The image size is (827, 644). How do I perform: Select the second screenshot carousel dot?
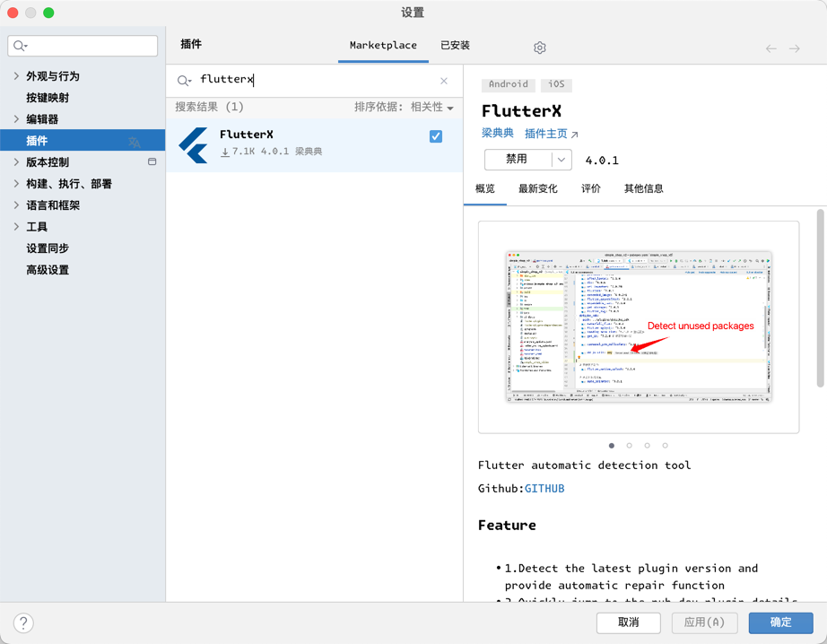point(630,446)
